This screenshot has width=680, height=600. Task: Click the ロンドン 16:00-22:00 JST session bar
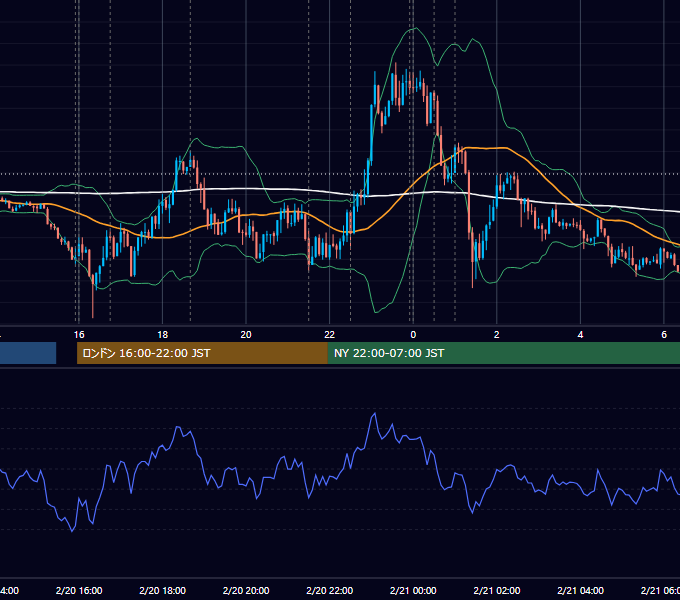202,353
